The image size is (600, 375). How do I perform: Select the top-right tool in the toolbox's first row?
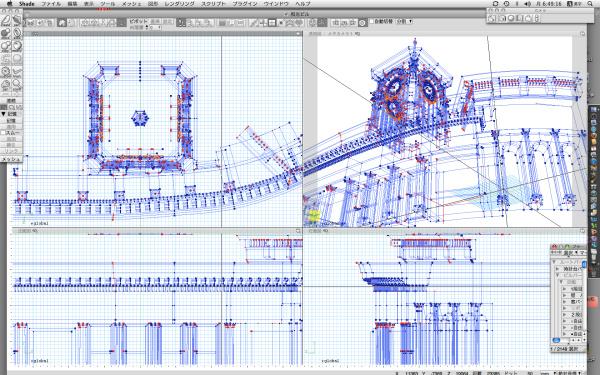coord(17,20)
